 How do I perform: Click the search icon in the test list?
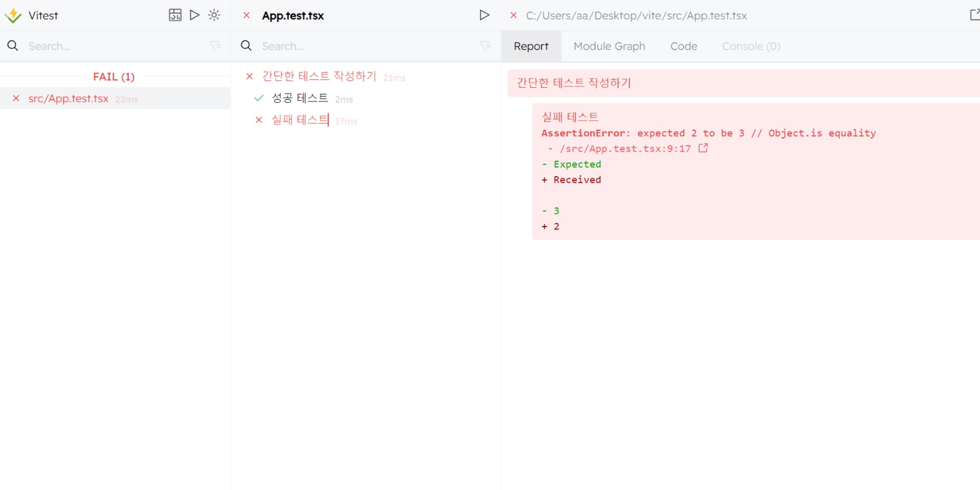246,46
